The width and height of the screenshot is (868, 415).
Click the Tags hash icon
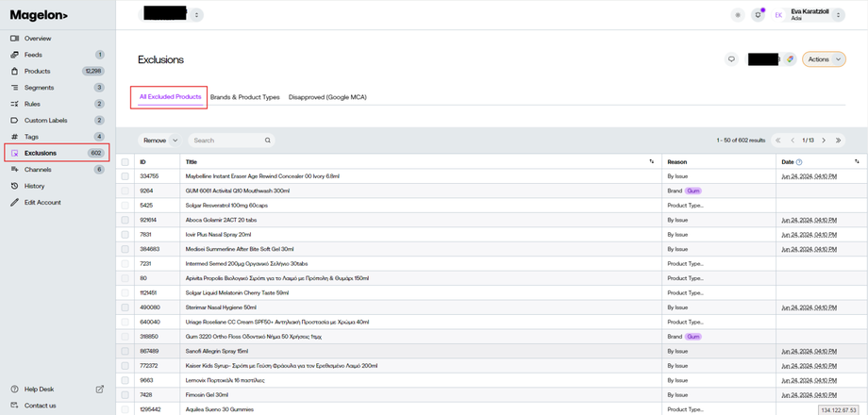coord(15,137)
